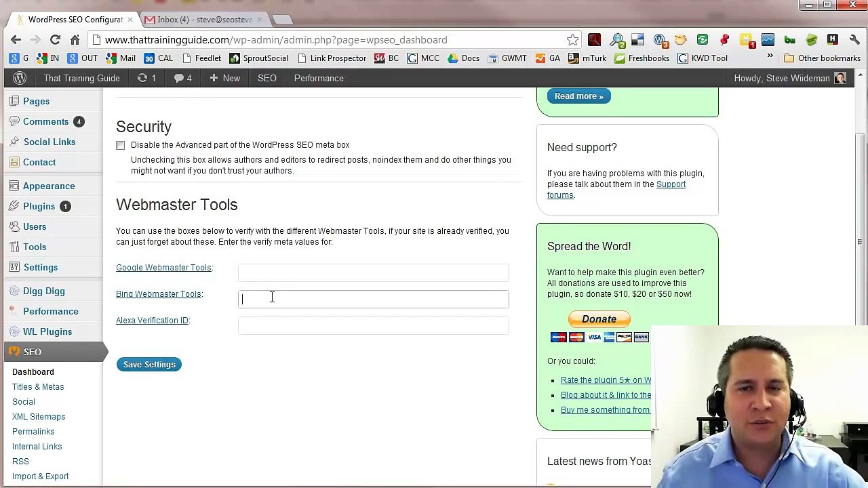
Task: Click the black H extension icon
Action: coord(833,40)
